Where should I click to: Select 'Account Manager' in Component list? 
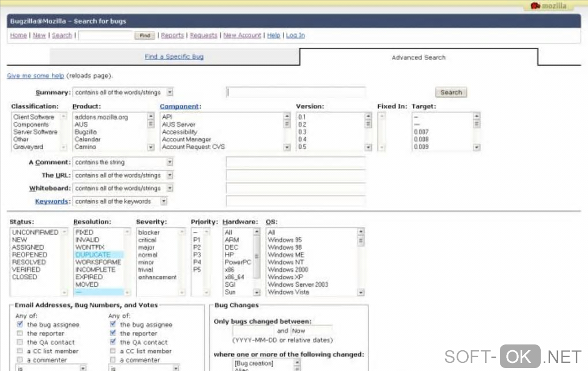(186, 139)
